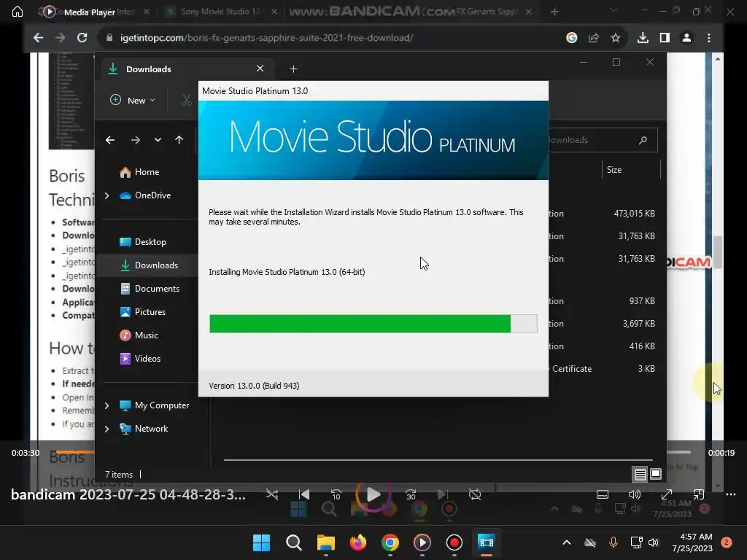Expand My Computer in sidebar

(107, 405)
